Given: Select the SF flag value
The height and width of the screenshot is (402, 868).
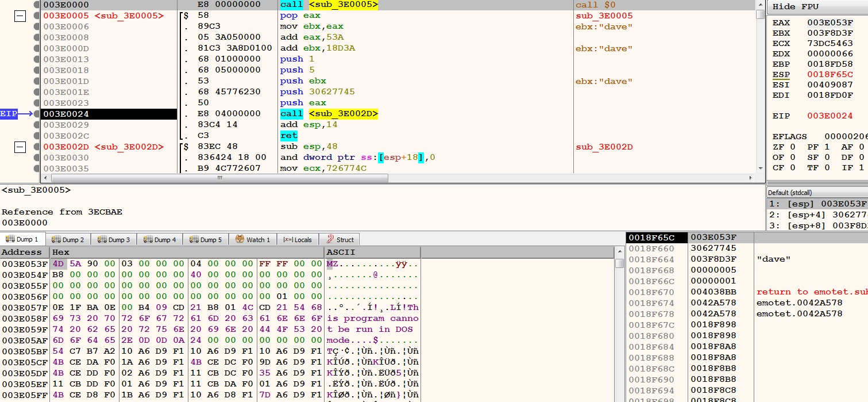Looking at the screenshot, I should 828,157.
